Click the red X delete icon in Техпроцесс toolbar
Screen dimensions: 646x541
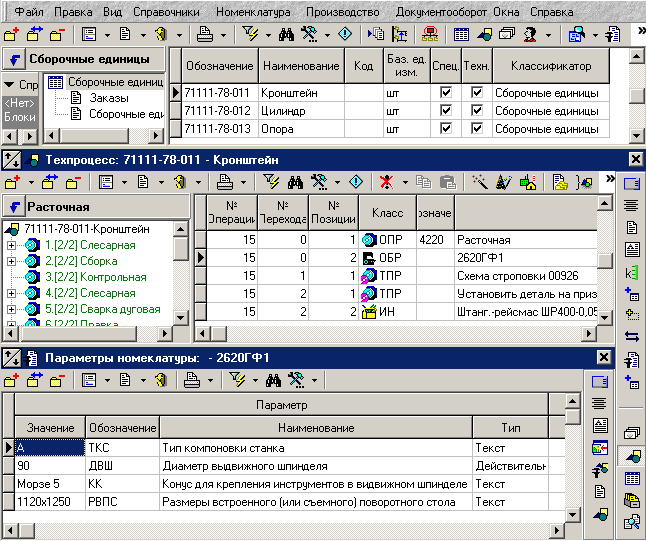pyautogui.click(x=385, y=182)
